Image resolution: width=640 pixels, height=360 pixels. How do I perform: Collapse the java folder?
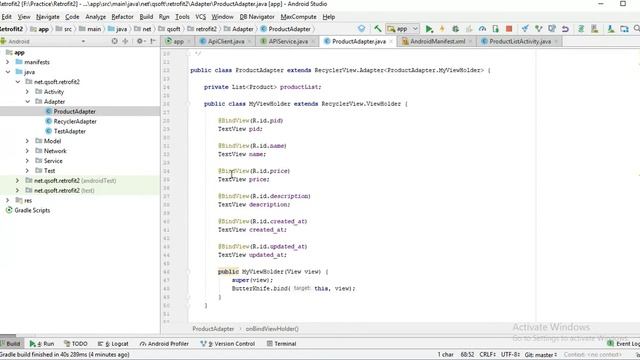7,72
